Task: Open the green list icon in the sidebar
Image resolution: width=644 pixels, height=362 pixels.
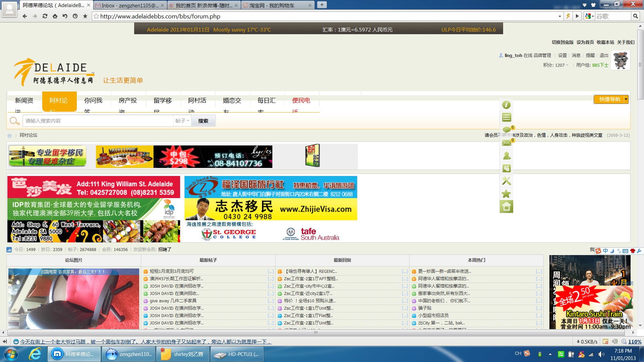Action: (x=506, y=118)
